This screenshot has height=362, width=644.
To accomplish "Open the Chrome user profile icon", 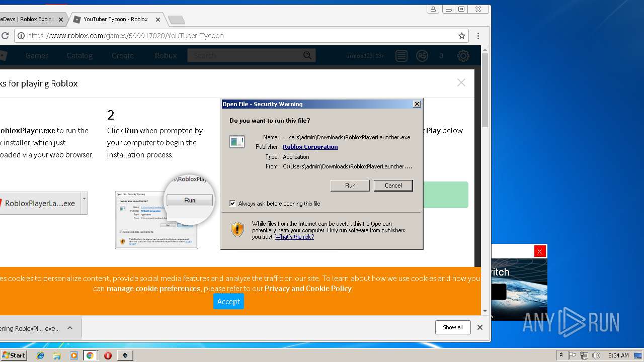I will pyautogui.click(x=433, y=9).
